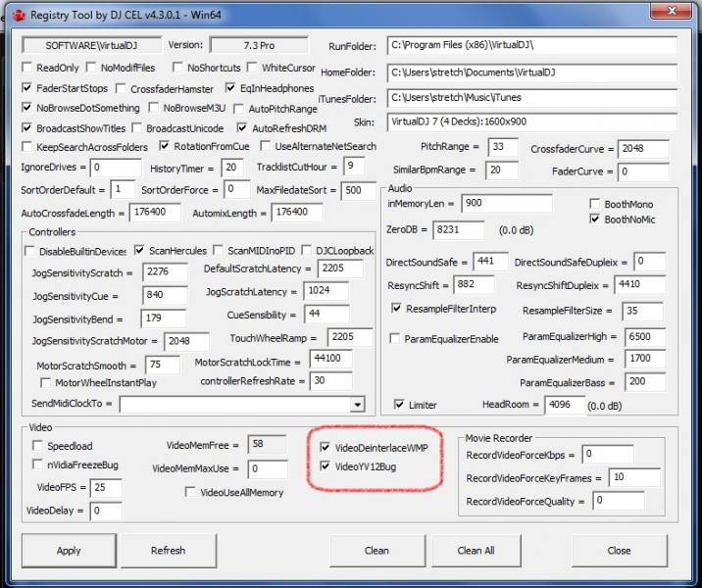Click the inMemoryLen field
702x588 pixels.
point(506,204)
